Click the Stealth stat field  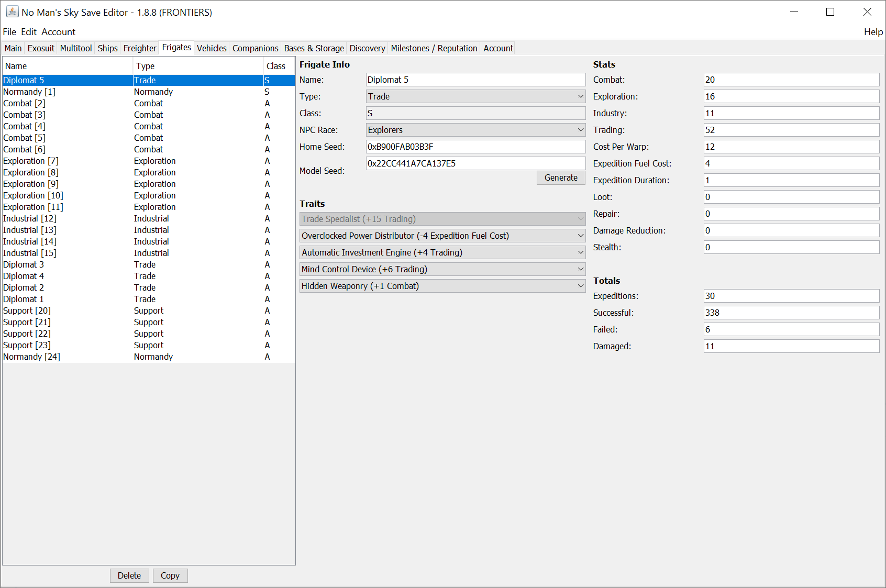[791, 247]
